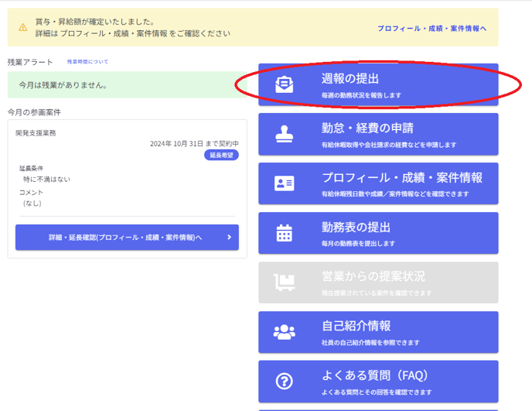Click the green 今月は残業がありません alert

[128, 85]
